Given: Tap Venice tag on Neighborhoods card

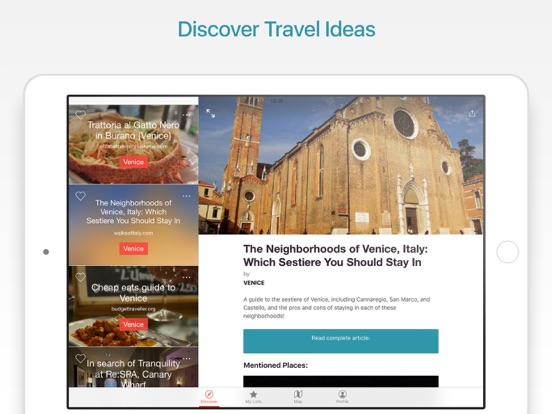Looking at the screenshot, I should (x=133, y=249).
